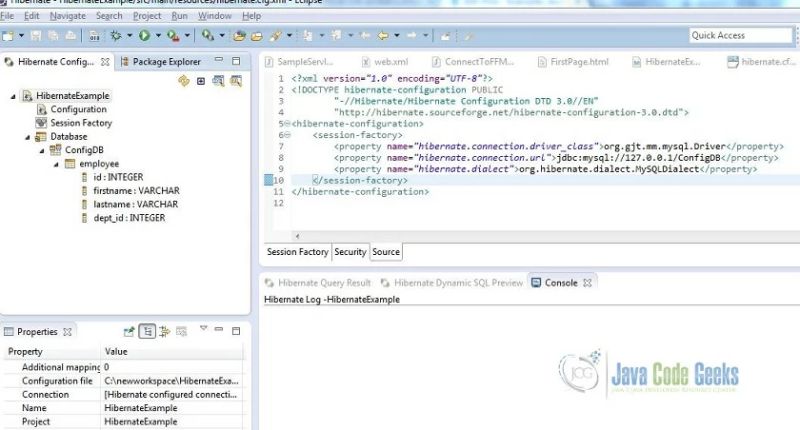Click the New file toolbar icon
This screenshot has width=800, height=430.
click(8, 36)
